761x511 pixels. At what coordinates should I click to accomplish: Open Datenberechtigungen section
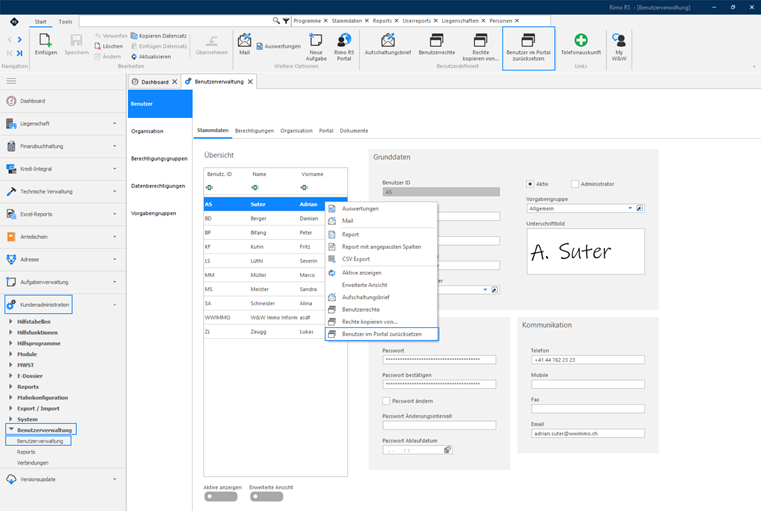tap(158, 186)
